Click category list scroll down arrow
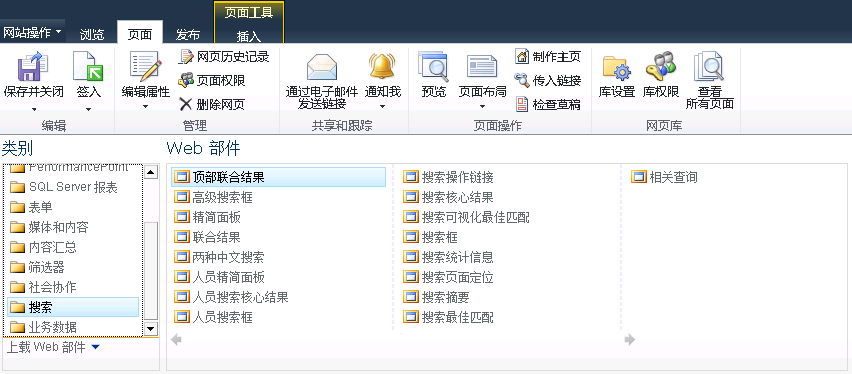The width and height of the screenshot is (852, 374). tap(151, 328)
